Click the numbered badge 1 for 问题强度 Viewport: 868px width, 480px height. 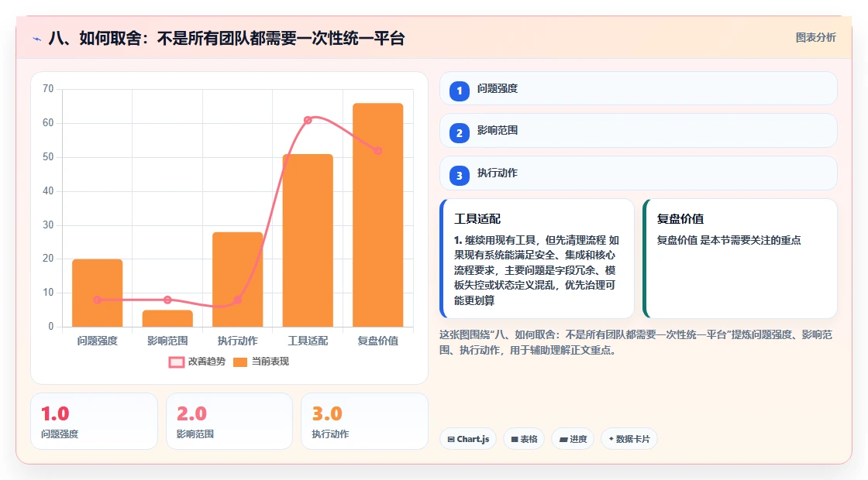[460, 91]
